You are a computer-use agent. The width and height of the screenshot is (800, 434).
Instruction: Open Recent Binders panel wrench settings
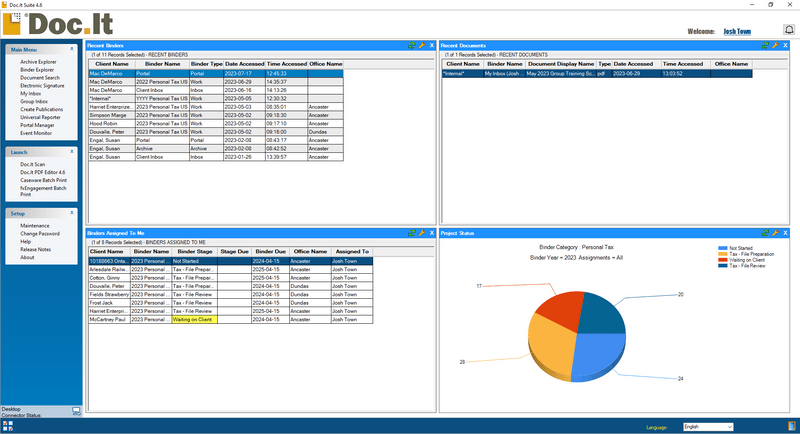[422, 45]
